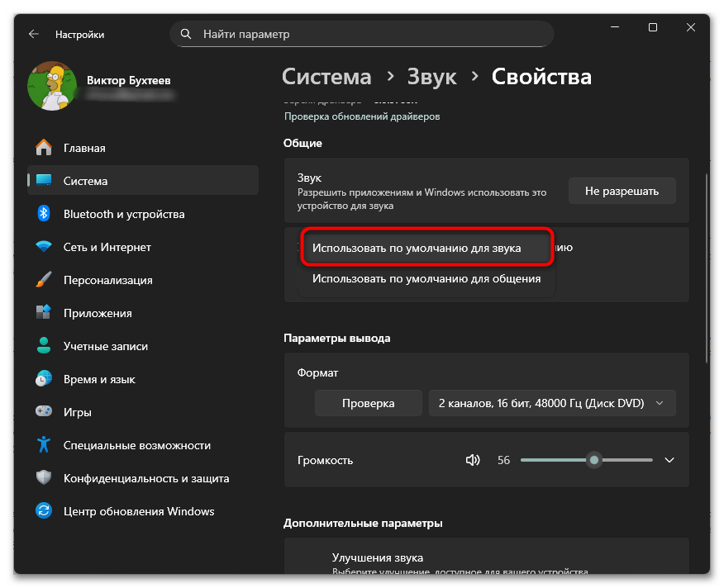Open Центр обновления Windows icon

[x=45, y=511]
